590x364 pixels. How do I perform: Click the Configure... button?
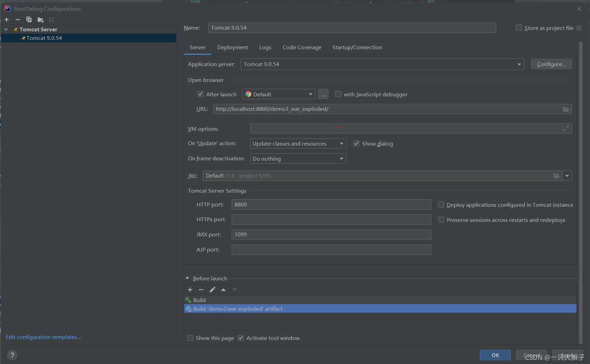(x=551, y=64)
